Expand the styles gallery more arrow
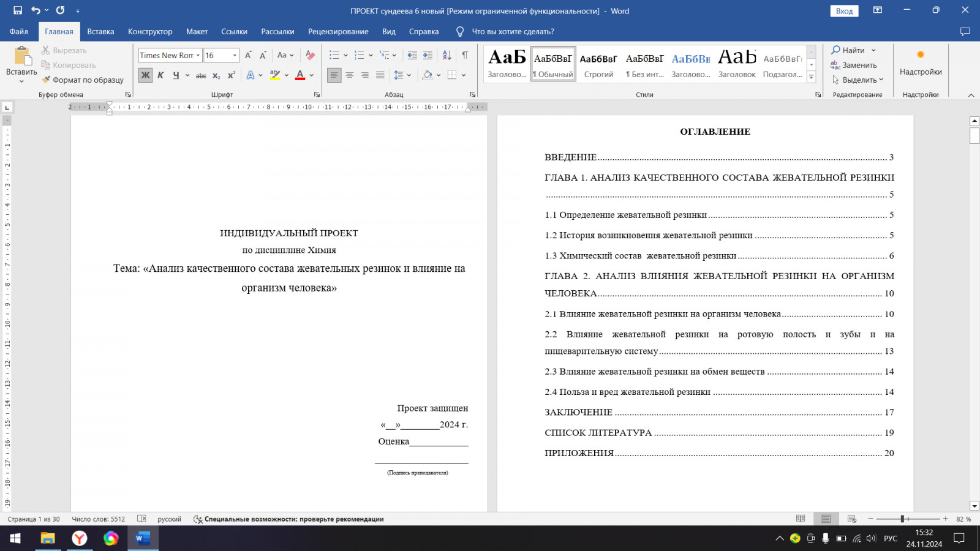 coord(812,77)
